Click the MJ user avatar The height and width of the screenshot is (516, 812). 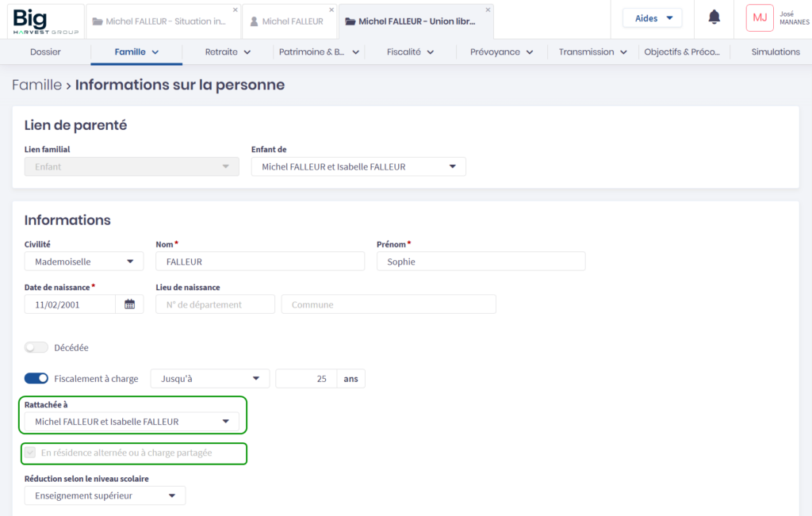[759, 17]
